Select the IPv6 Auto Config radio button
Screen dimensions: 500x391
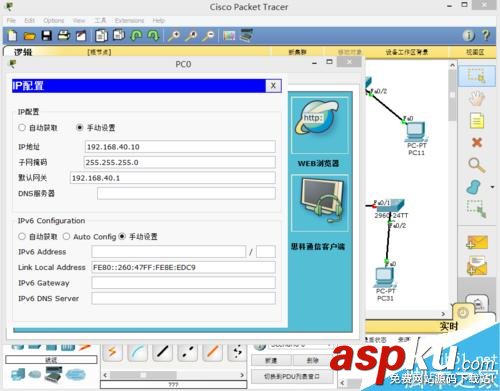[66, 236]
